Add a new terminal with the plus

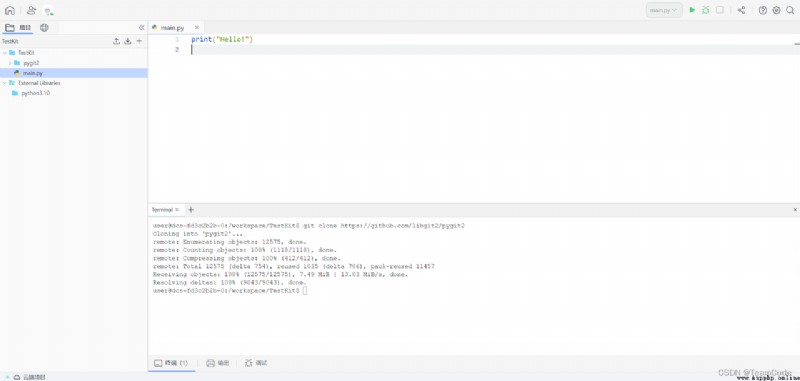[191, 210]
